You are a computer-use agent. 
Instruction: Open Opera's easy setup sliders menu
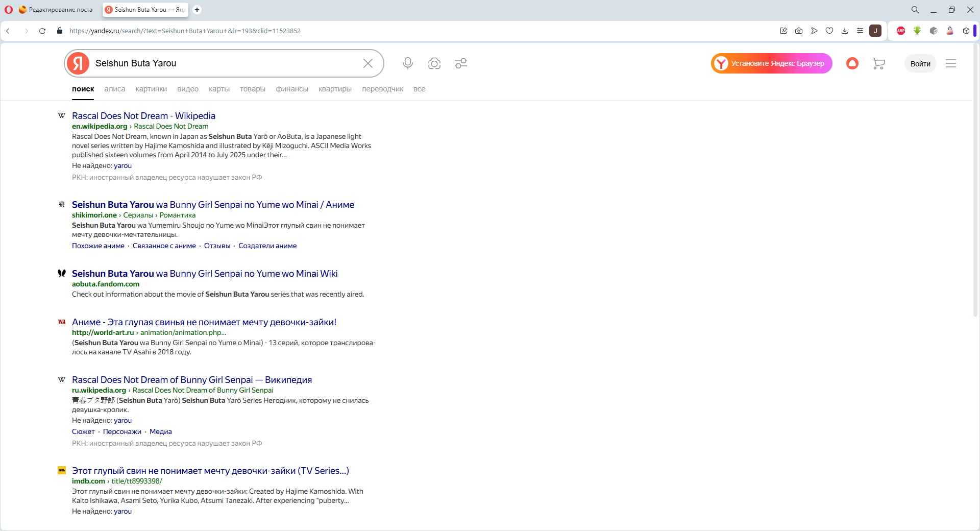[x=860, y=31]
